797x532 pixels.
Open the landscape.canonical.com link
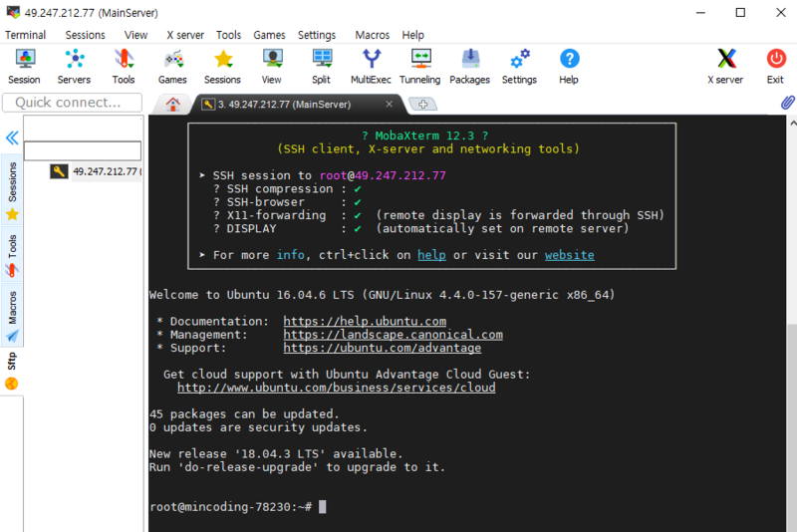click(393, 335)
